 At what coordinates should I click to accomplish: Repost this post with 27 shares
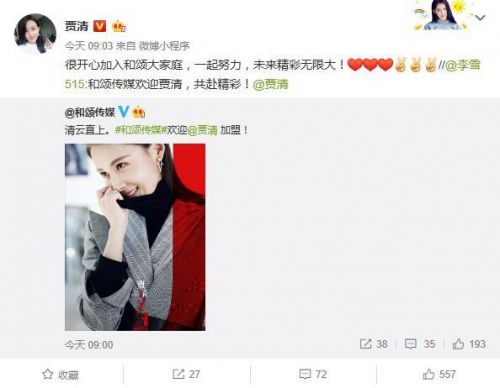coord(186,374)
